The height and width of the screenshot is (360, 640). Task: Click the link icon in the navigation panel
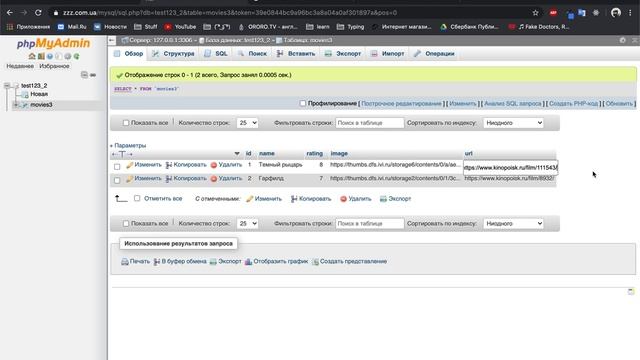pos(93,75)
